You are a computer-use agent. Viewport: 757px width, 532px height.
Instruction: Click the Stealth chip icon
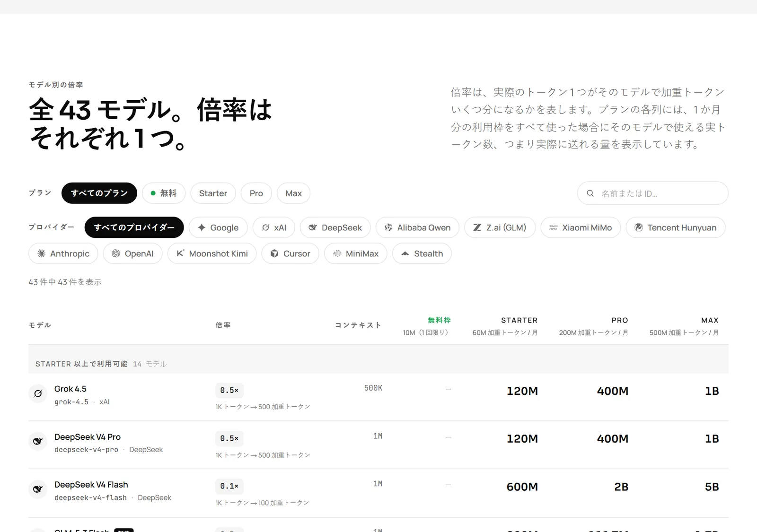point(405,254)
